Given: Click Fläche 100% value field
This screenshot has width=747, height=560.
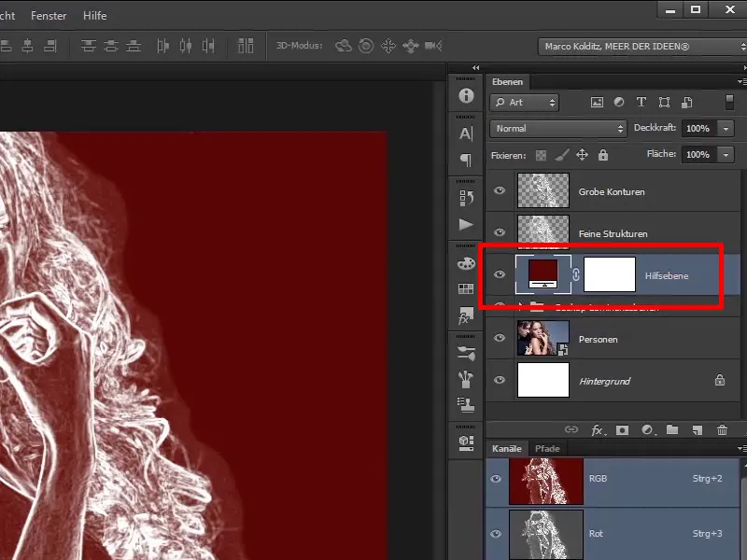Looking at the screenshot, I should coord(698,155).
